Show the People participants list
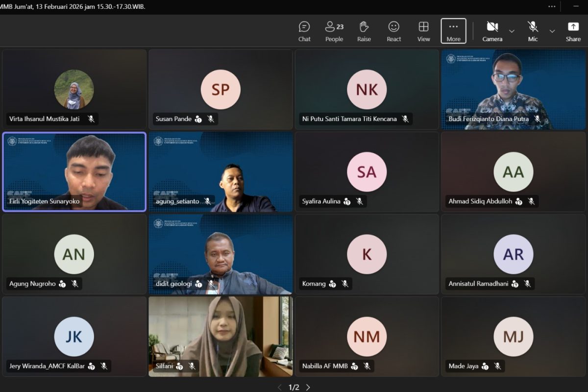The width and height of the screenshot is (588, 392). [334, 31]
